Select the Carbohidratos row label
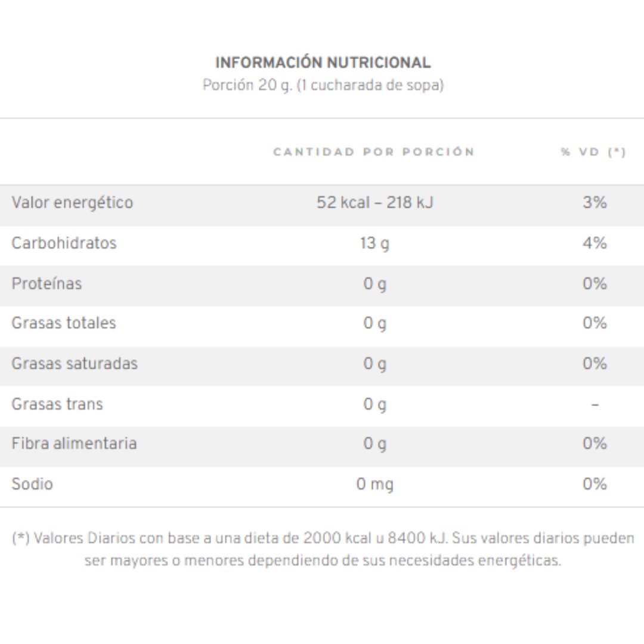The height and width of the screenshot is (644, 644). click(x=64, y=243)
